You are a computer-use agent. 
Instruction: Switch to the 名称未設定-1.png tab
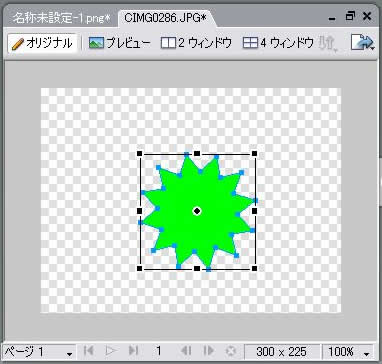61,18
